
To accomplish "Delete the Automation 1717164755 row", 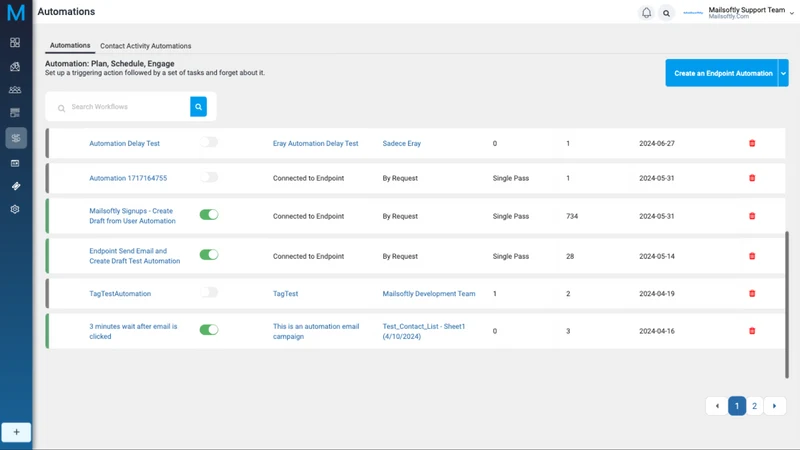I will coord(752,178).
